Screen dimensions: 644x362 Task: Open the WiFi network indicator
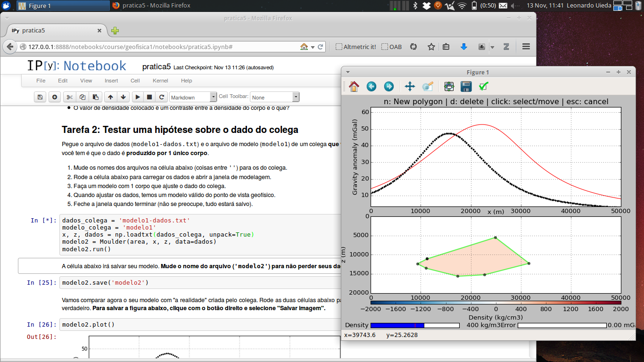[462, 6]
